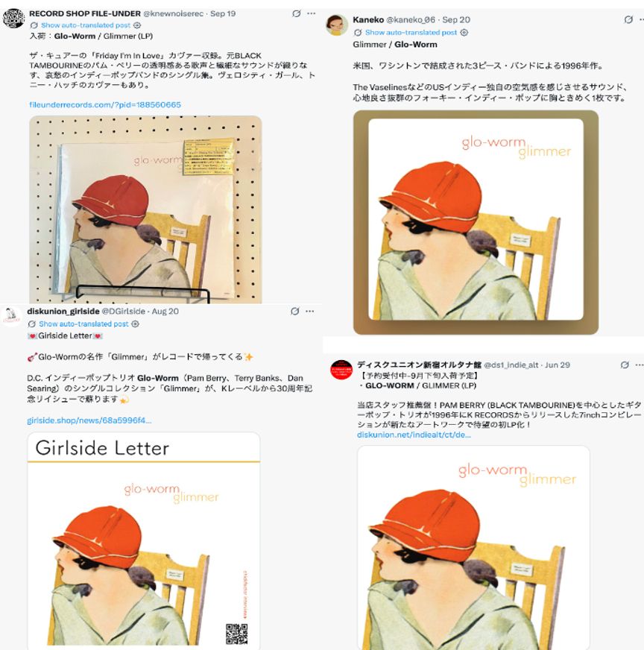Open more options on RECORD SHOP FILE-UNDER post
Screen dimensions: 644x650
pyautogui.click(x=312, y=13)
